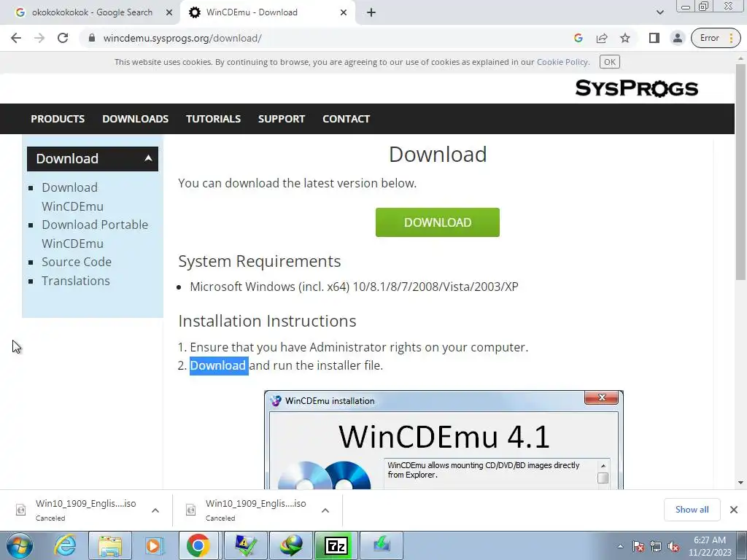Image resolution: width=747 pixels, height=560 pixels.
Task: Open Internet Download Manager taskbar icon
Action: (291, 545)
